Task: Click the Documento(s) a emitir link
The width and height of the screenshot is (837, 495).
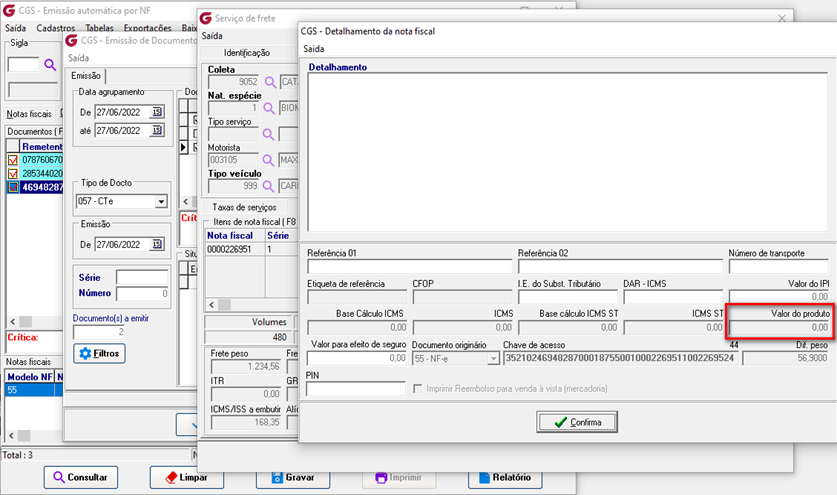Action: (x=110, y=318)
